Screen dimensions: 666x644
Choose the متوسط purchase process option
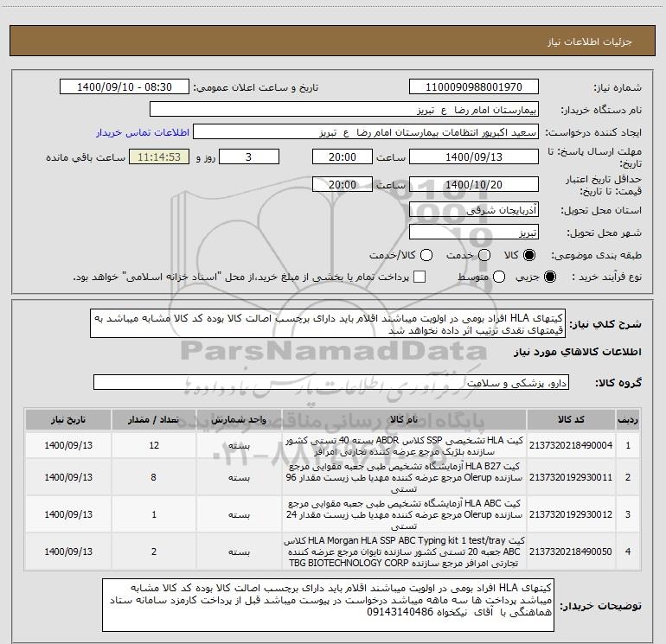[499, 277]
